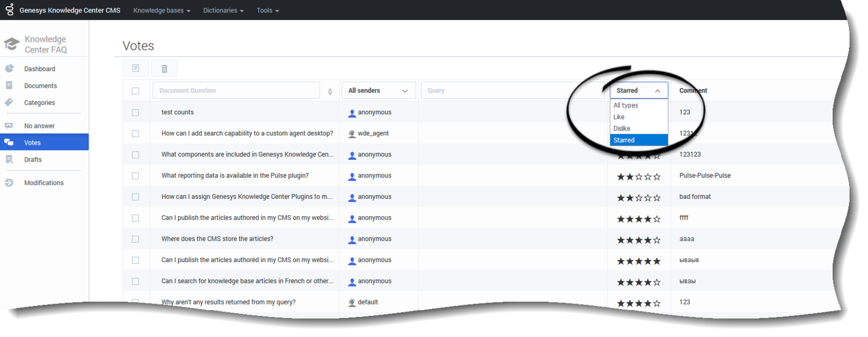Click the Categories tag icon
The height and width of the screenshot is (337, 868).
[x=9, y=102]
